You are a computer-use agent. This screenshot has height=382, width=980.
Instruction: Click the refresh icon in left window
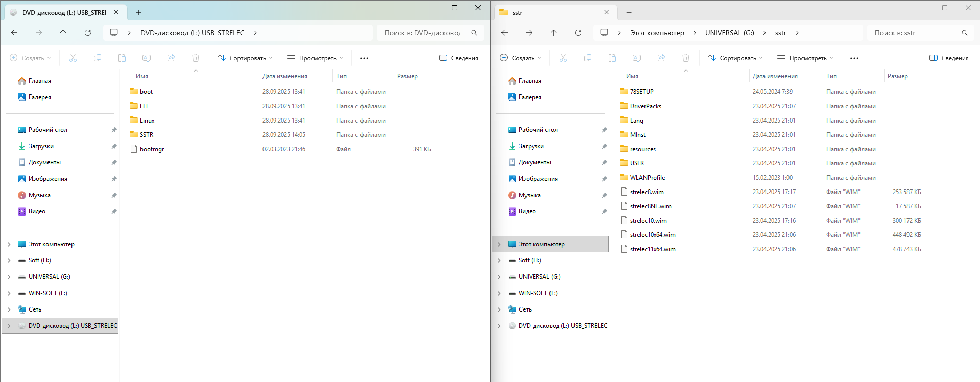point(88,33)
